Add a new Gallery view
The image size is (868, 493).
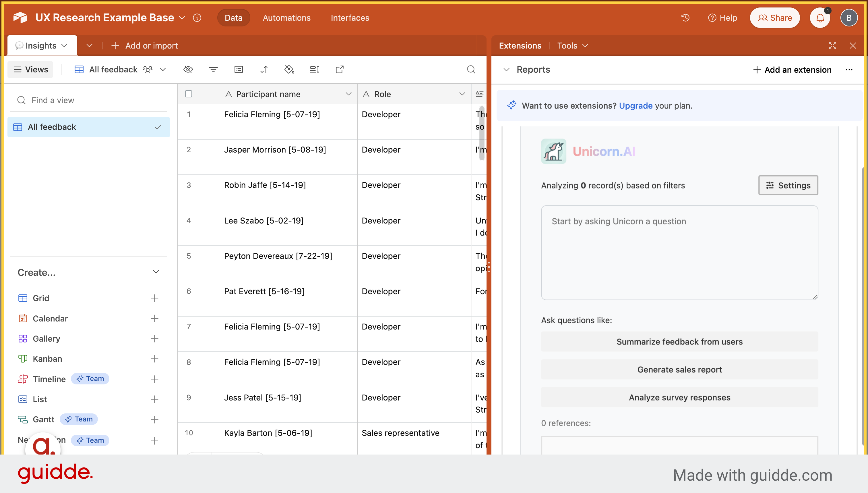coord(155,339)
